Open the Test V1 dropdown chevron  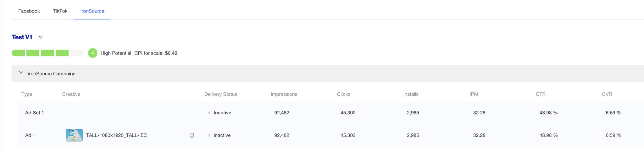click(41, 37)
